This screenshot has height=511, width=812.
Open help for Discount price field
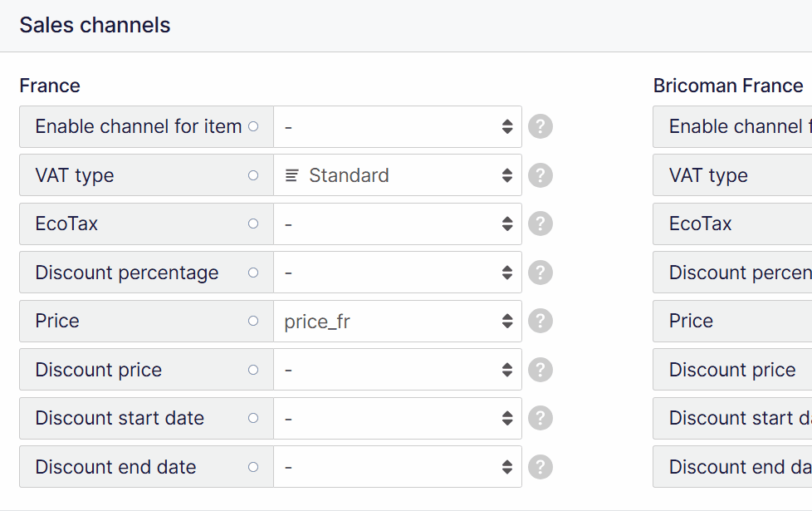[x=541, y=370]
